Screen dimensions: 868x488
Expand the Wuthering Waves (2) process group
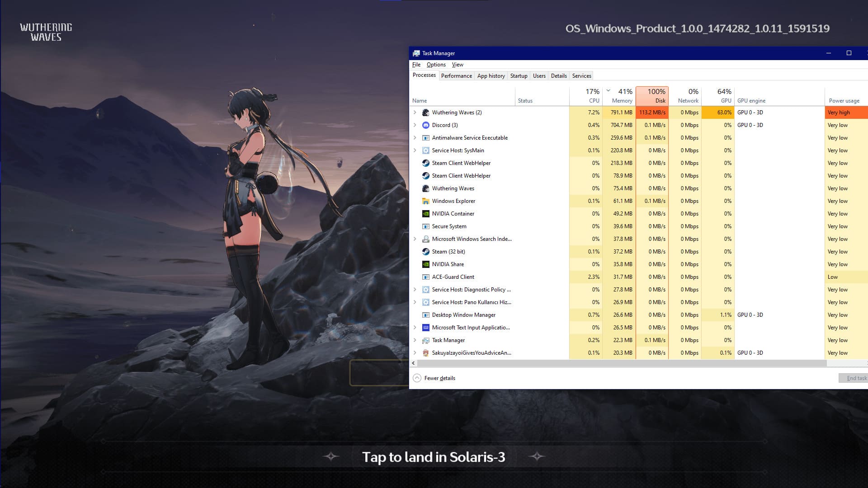(415, 113)
